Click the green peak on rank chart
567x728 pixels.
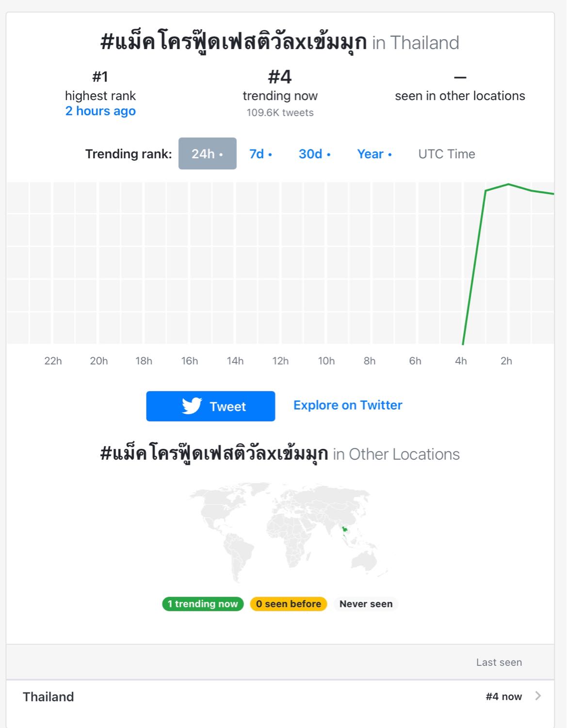click(508, 184)
